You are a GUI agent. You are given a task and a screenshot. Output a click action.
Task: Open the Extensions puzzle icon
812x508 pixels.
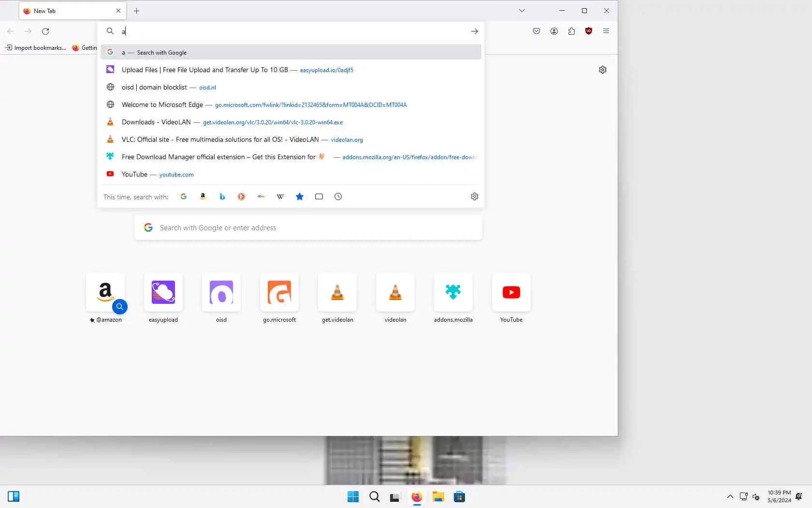click(571, 31)
